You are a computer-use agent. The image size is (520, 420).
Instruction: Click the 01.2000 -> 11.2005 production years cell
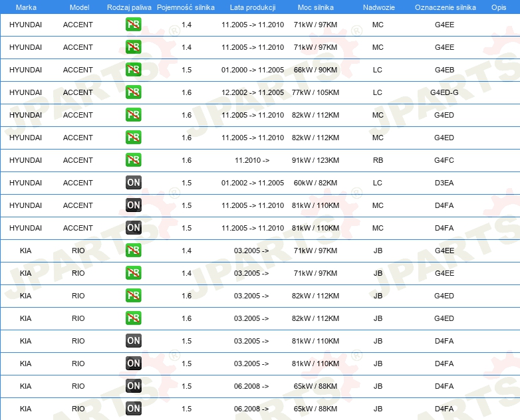click(x=253, y=70)
